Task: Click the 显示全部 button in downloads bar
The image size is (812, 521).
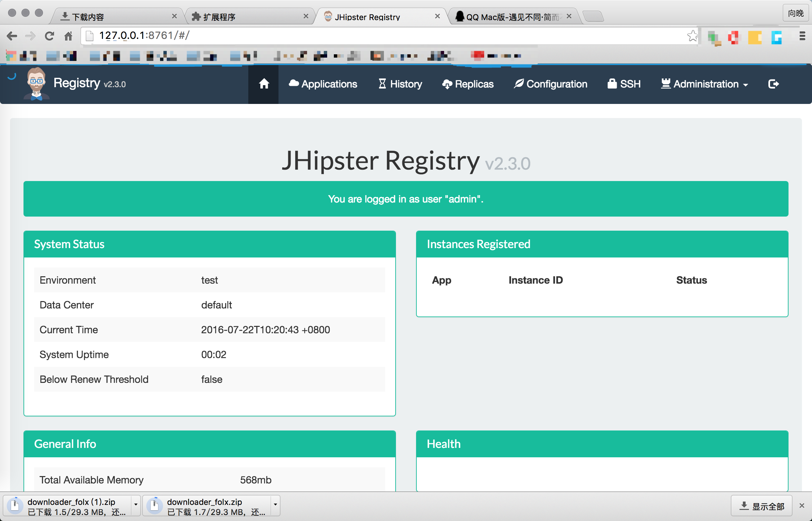Action: coord(762,506)
